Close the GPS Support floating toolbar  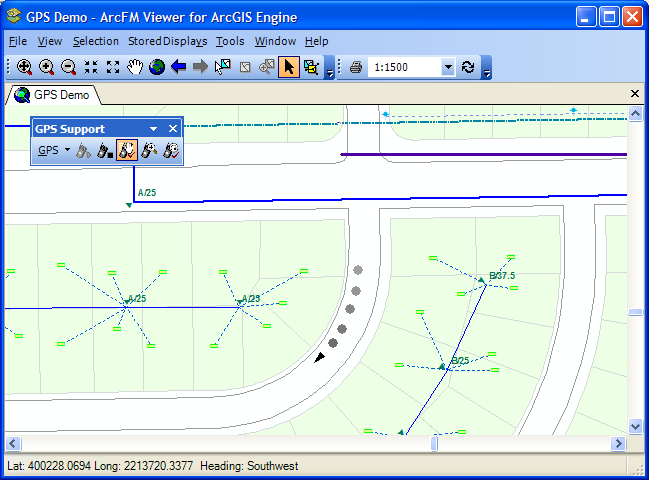[x=172, y=129]
